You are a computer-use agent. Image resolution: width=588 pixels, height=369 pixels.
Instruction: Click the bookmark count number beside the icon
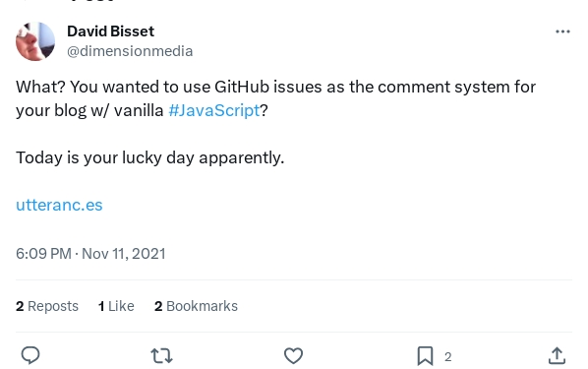pyautogui.click(x=448, y=356)
